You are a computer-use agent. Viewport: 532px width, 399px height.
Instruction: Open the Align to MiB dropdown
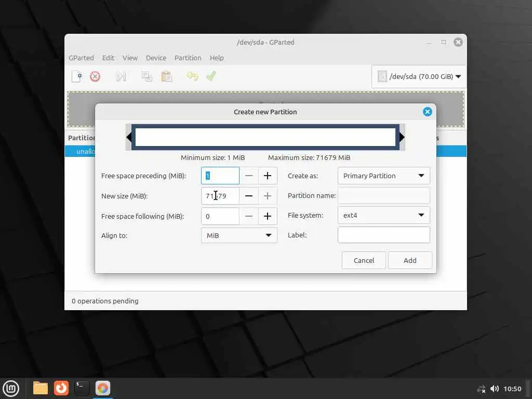[x=239, y=235]
